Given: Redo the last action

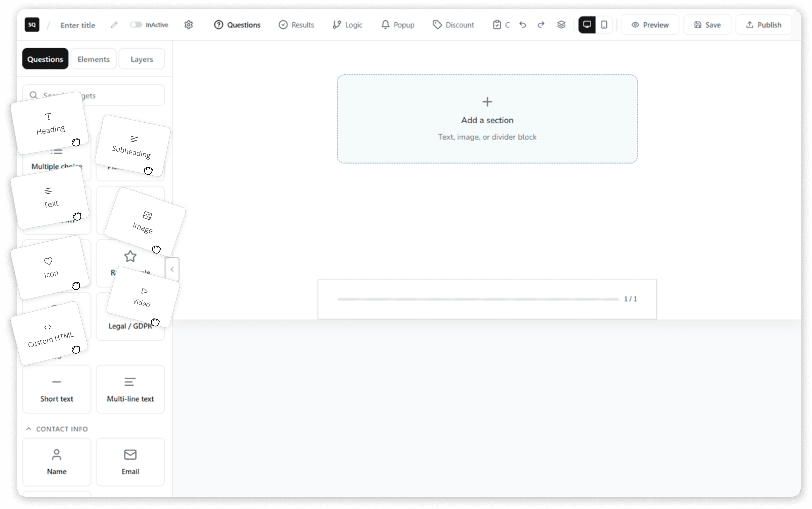Looking at the screenshot, I should pyautogui.click(x=541, y=25).
